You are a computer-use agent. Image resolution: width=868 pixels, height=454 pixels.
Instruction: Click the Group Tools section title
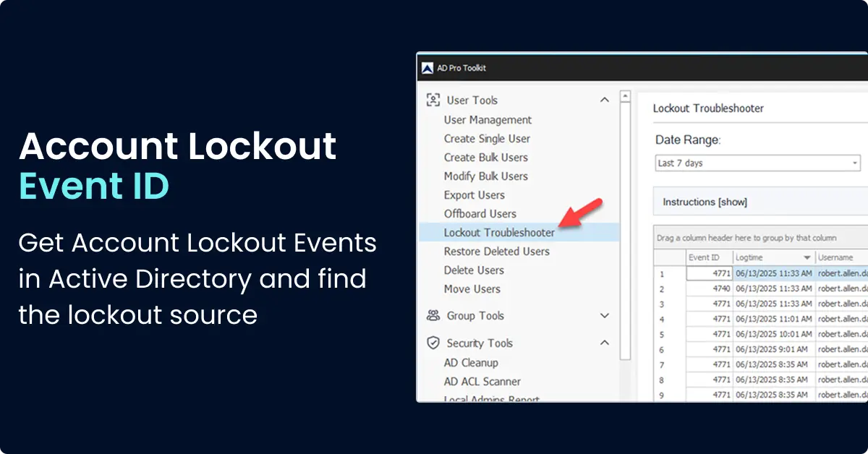tap(475, 316)
